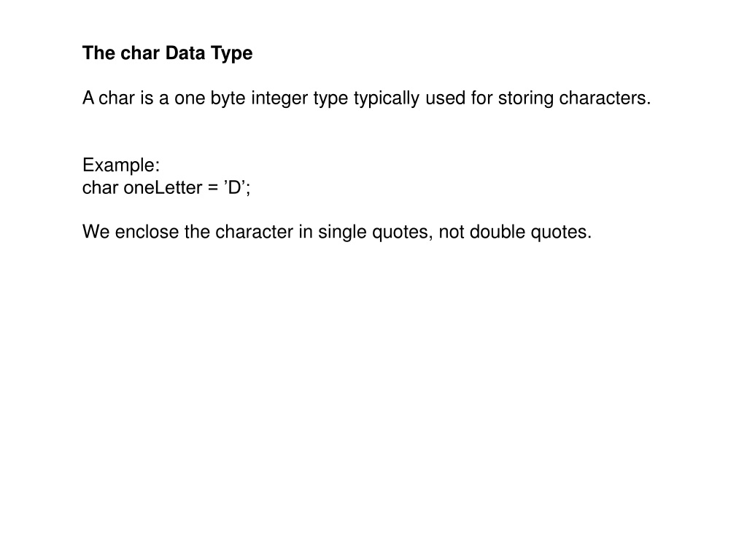Click the word "storing" in the definition line
The image size is (747, 560).
tap(526, 98)
